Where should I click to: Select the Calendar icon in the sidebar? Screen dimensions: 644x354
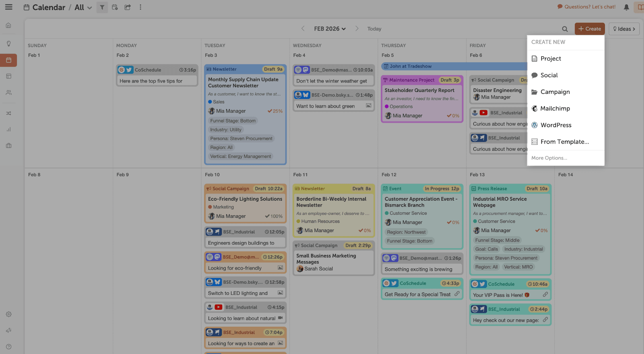click(x=8, y=60)
